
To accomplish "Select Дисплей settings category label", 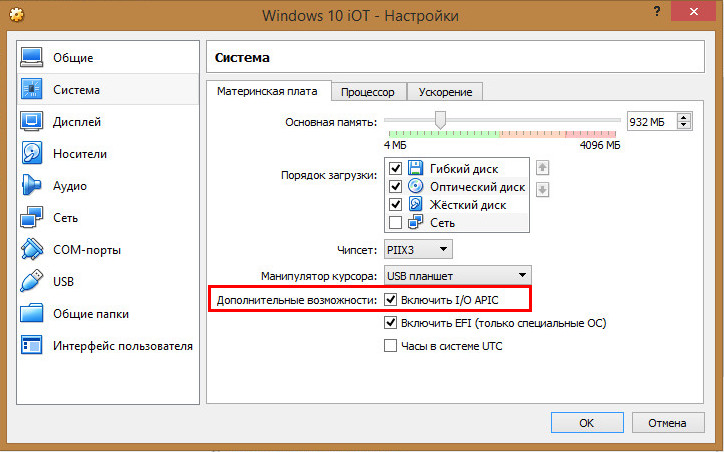I will (x=77, y=122).
